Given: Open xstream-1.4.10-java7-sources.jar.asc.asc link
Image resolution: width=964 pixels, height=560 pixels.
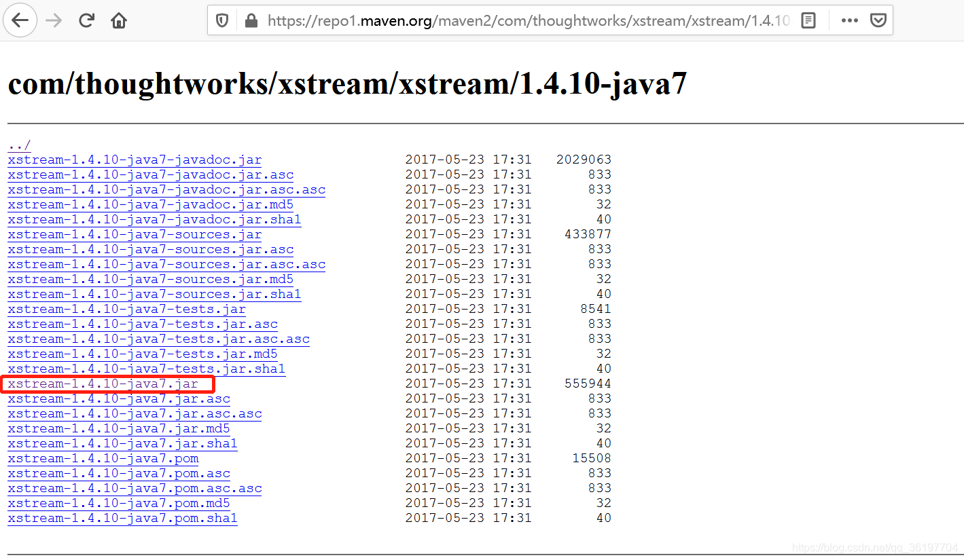Looking at the screenshot, I should click(166, 264).
